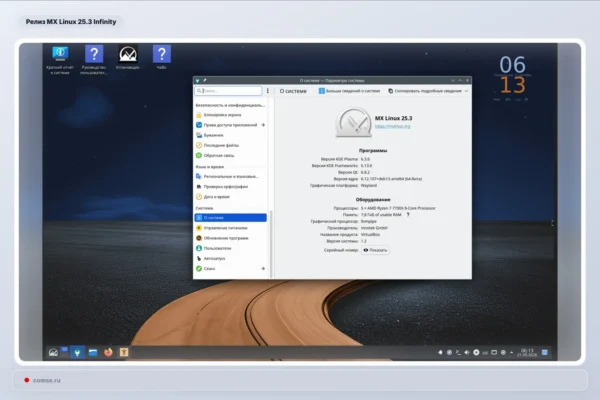Open Управление питанием settings
This screenshot has height=400, width=600.
pos(230,228)
